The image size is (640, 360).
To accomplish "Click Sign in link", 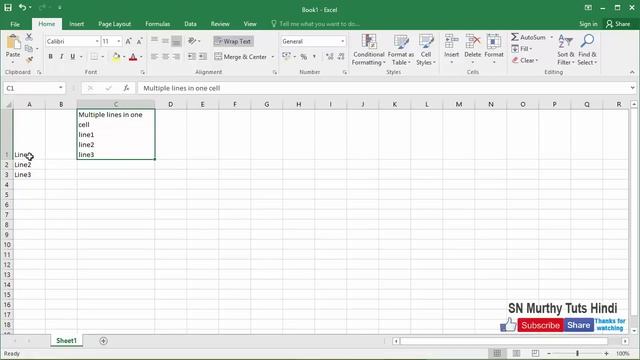I will pyautogui.click(x=588, y=24).
